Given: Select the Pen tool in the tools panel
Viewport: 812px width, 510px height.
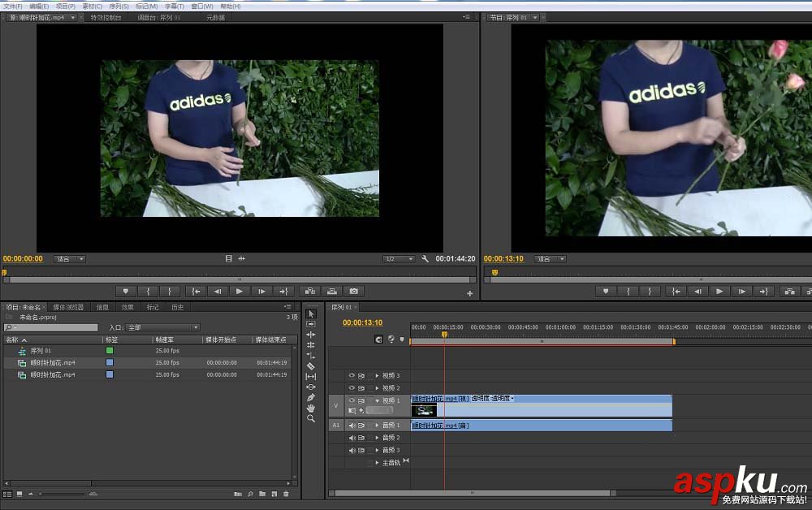Looking at the screenshot, I should [311, 397].
